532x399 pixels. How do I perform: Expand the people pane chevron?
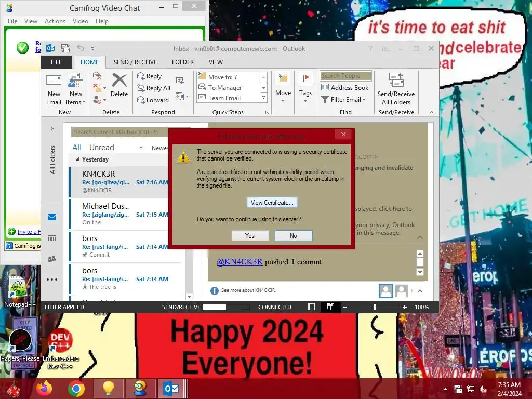[420, 291]
